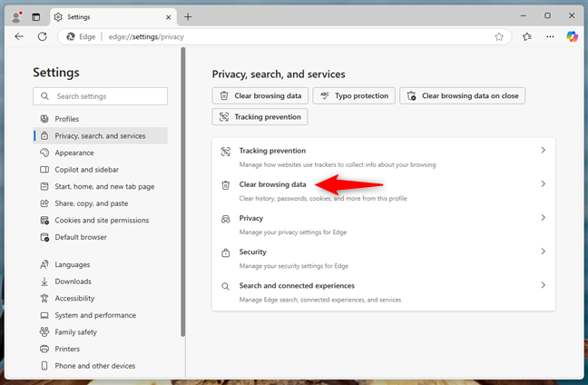Click the Printers icon in sidebar
The height and width of the screenshot is (385, 588).
[x=44, y=349]
